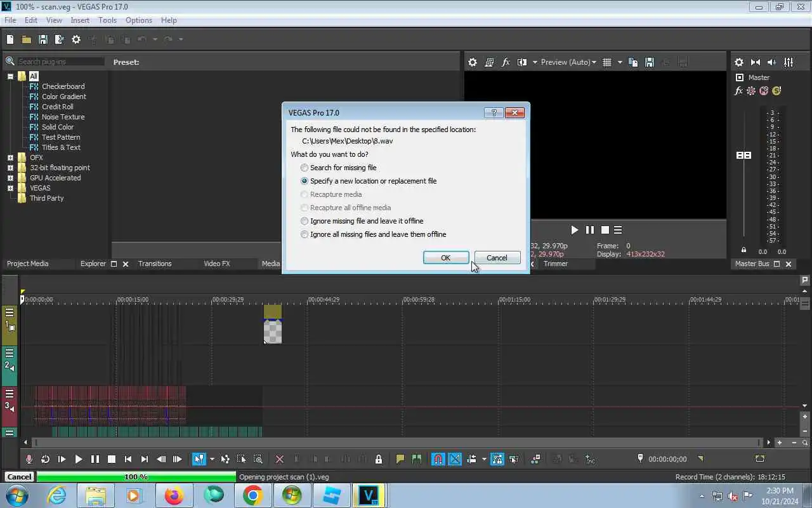Open the Help menu
The image size is (812, 508).
click(169, 20)
